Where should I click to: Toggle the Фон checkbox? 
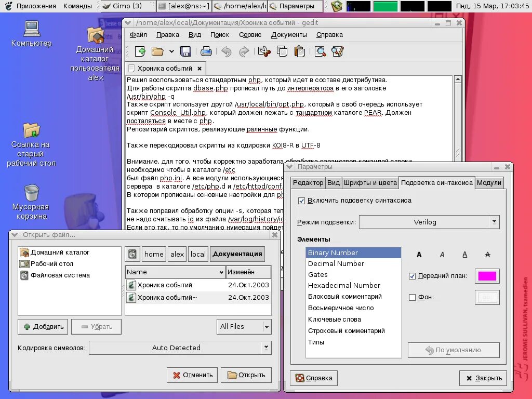(412, 298)
